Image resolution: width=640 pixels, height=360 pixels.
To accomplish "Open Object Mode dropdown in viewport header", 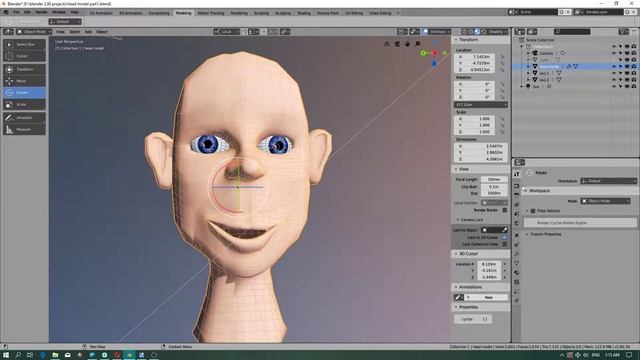I will (34, 31).
